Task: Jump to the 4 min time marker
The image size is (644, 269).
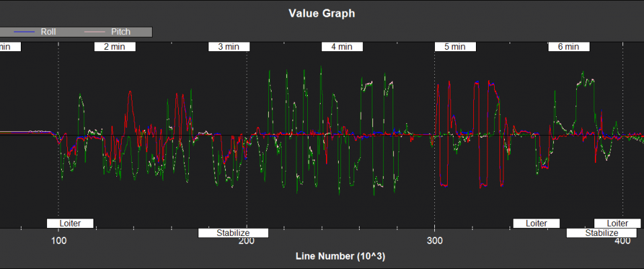Action: click(341, 47)
